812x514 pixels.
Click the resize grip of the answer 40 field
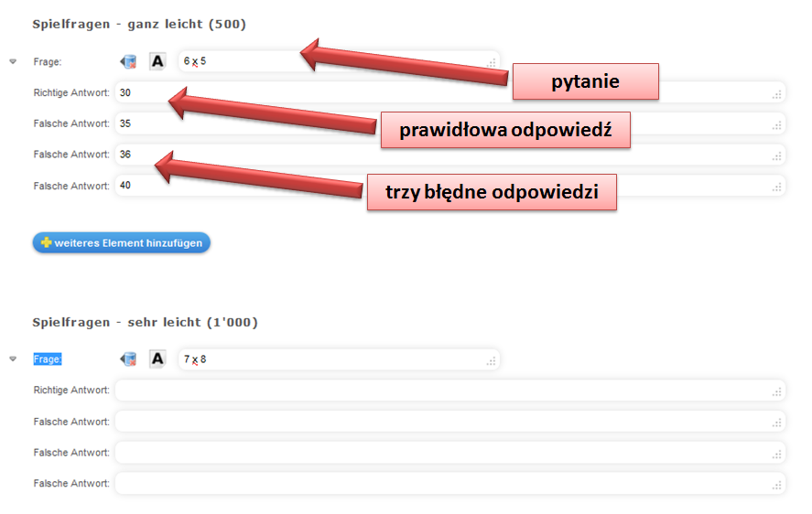click(x=777, y=187)
